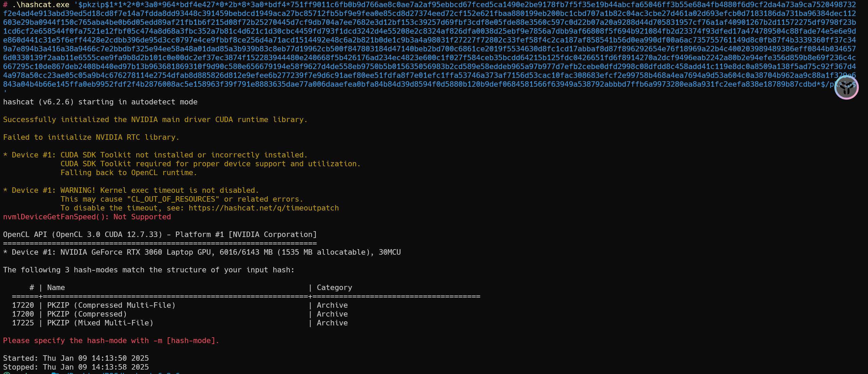The height and width of the screenshot is (374, 868).
Task: Click the 'Name' table column header
Action: tap(56, 288)
